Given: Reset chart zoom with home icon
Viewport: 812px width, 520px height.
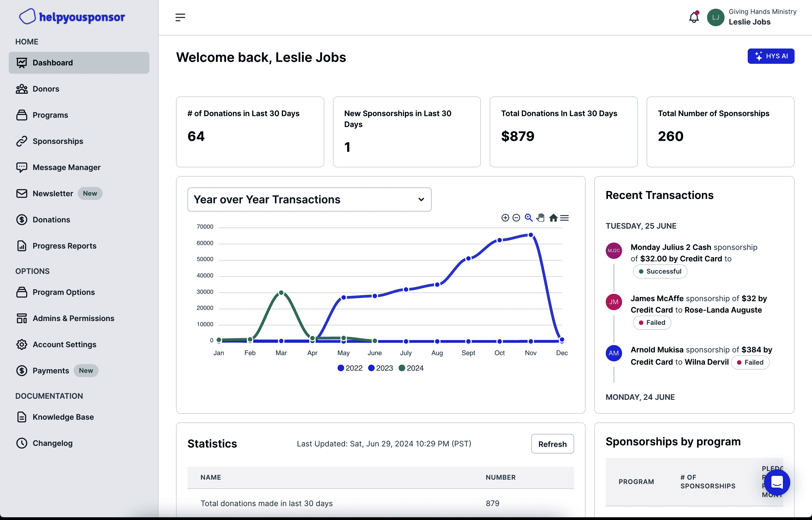Looking at the screenshot, I should coord(553,218).
